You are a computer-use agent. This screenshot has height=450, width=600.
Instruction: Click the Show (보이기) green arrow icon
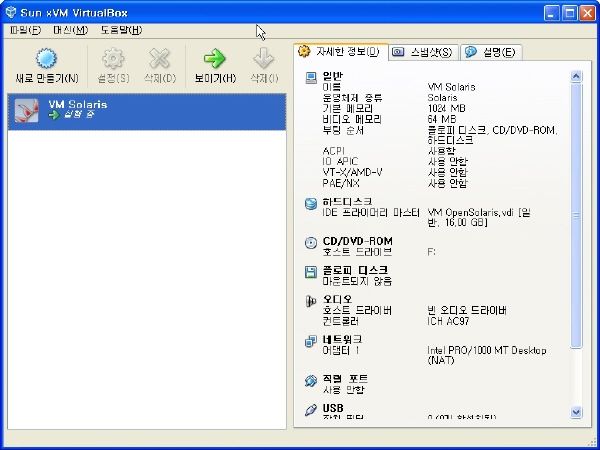215,59
